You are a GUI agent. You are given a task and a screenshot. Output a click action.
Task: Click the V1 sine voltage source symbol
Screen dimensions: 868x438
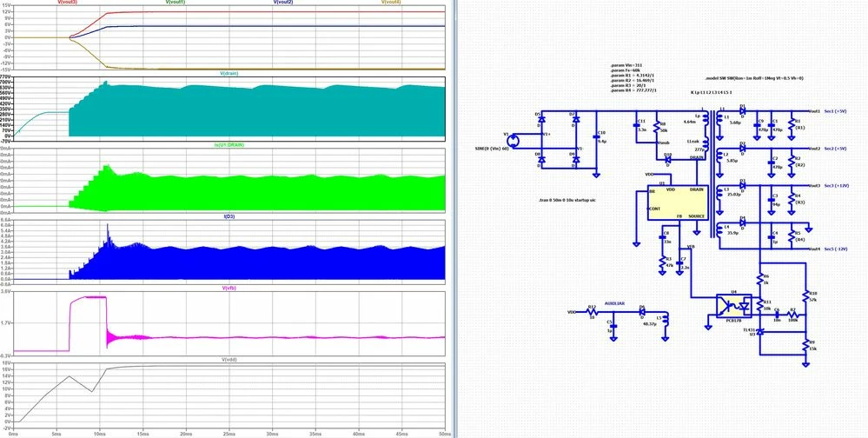515,141
